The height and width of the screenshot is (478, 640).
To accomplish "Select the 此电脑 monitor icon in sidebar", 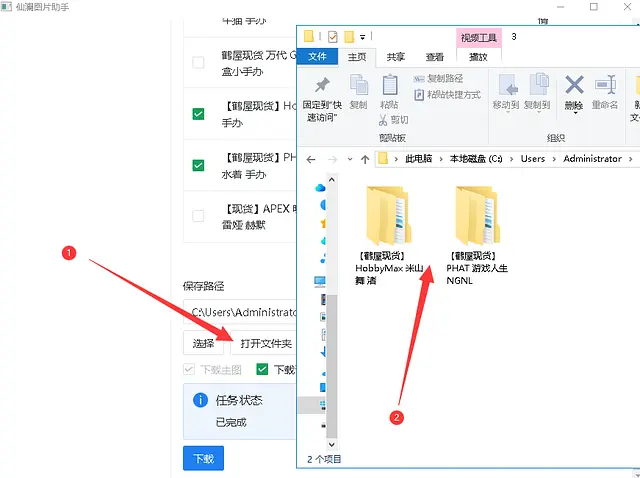I will pos(320,281).
